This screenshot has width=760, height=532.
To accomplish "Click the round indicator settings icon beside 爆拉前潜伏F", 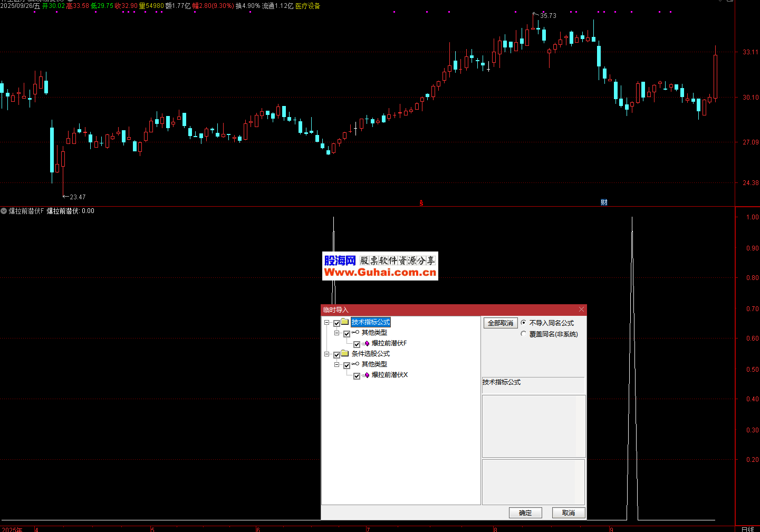I will click(x=4, y=211).
